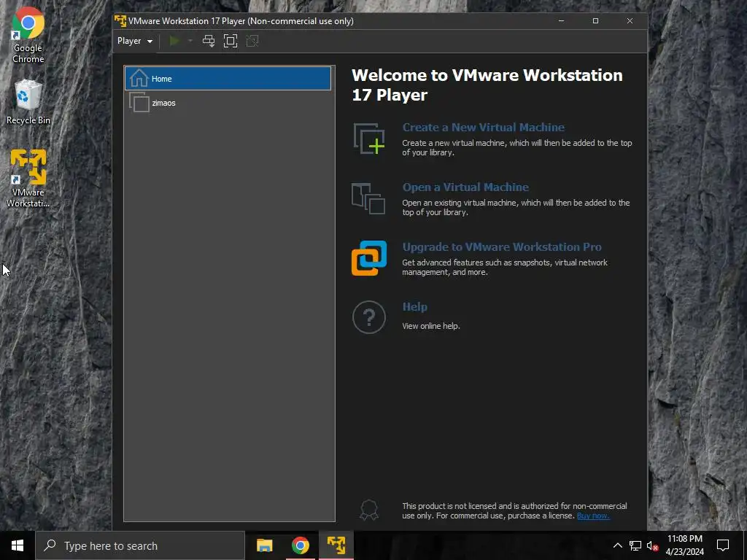Click the muted volume tray icon

653,545
